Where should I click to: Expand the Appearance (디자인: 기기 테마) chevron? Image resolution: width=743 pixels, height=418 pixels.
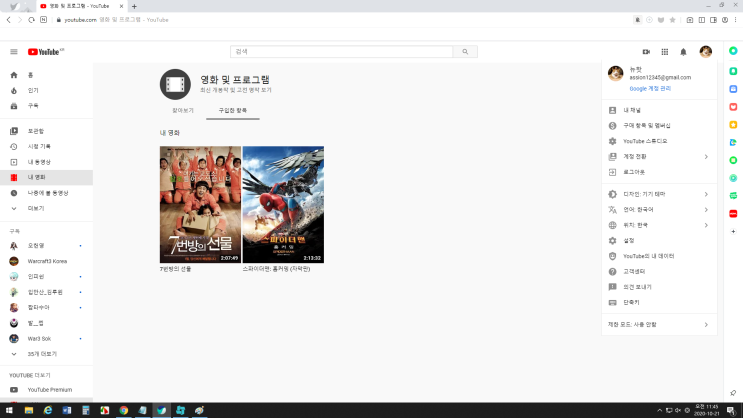pyautogui.click(x=706, y=194)
